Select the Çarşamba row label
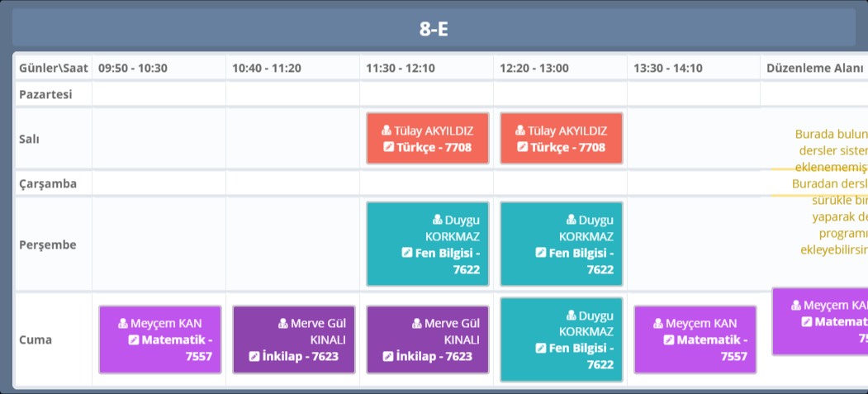The width and height of the screenshot is (868, 394). point(48,183)
